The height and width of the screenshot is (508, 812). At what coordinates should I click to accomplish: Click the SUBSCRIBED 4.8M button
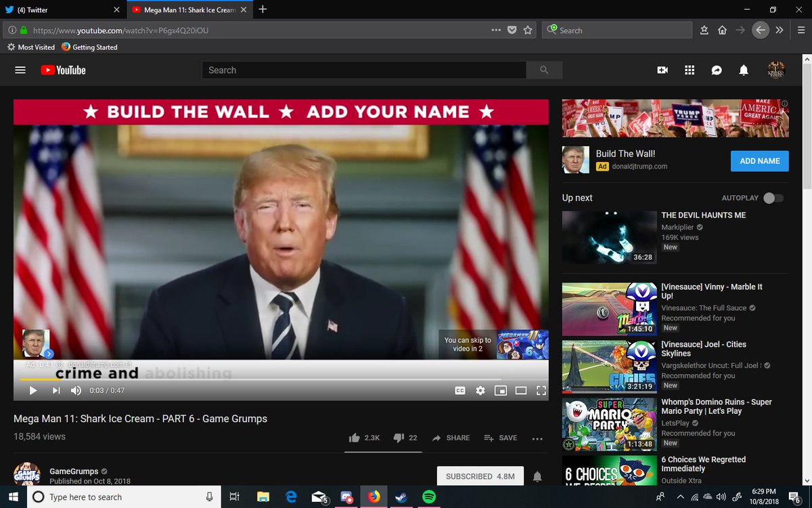480,476
